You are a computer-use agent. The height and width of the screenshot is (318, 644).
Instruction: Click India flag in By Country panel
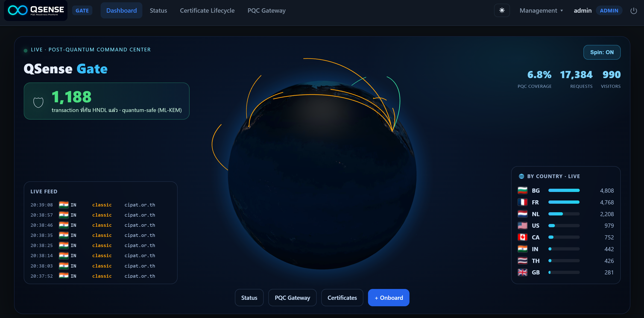tap(522, 249)
